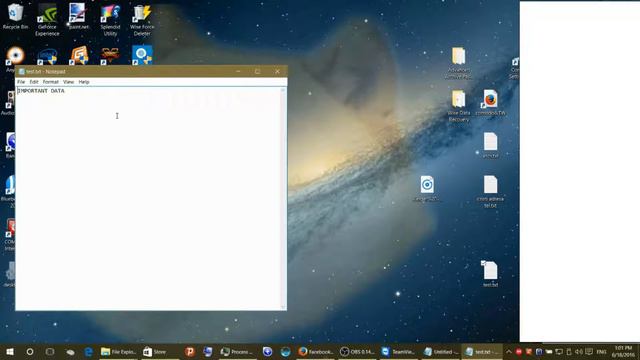
Task: Select the folder icon at top of desktop
Action: (x=459, y=62)
